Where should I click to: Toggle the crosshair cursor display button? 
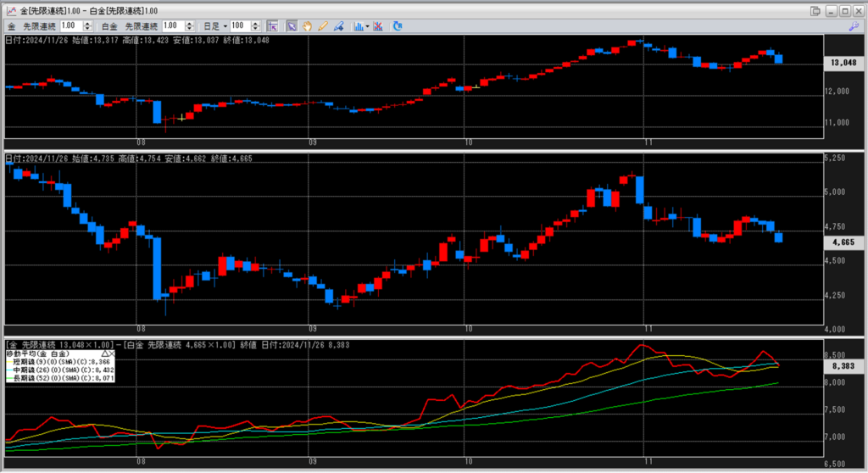(x=272, y=26)
